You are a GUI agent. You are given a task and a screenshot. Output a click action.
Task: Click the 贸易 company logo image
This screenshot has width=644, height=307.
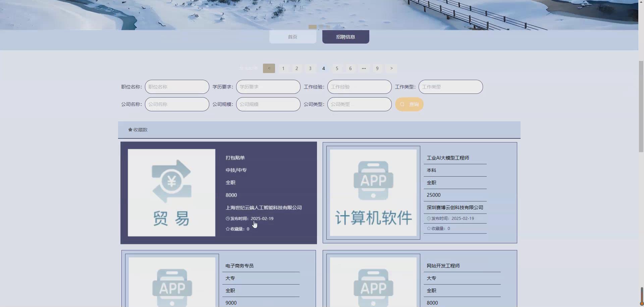pyautogui.click(x=171, y=193)
